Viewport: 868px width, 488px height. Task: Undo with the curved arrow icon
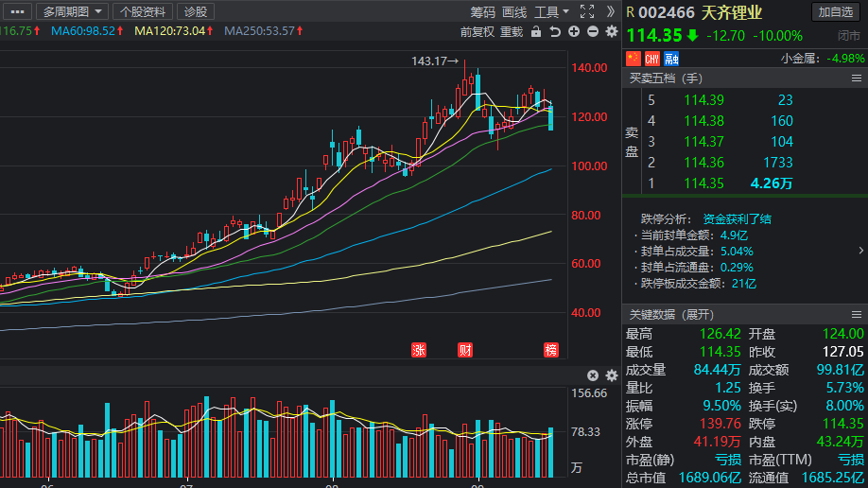555,31
